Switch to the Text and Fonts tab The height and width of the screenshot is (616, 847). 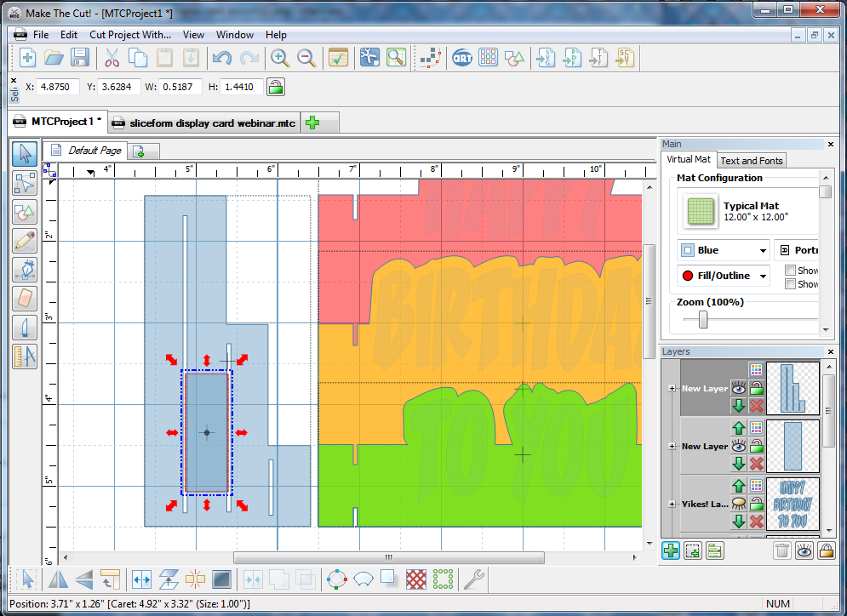[751, 161]
